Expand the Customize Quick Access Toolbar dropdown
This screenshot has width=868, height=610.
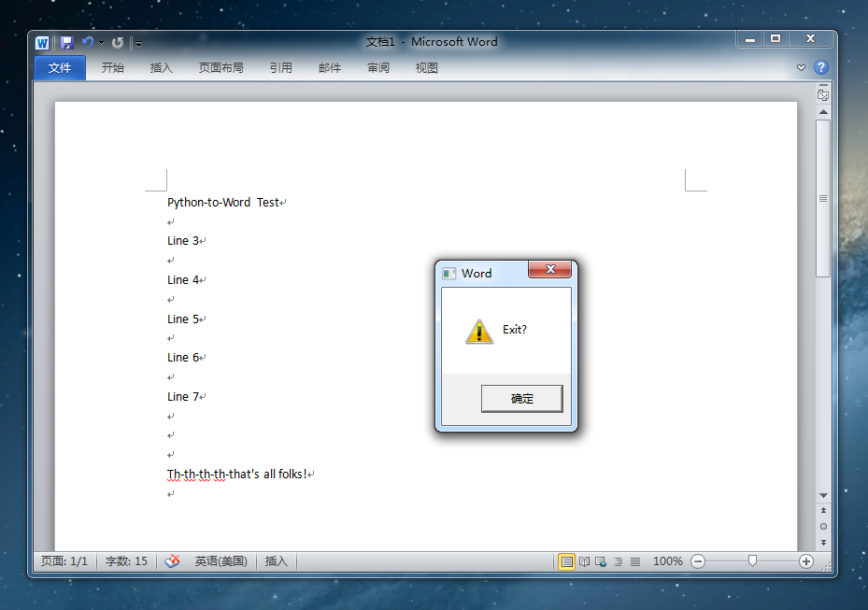coord(138,44)
